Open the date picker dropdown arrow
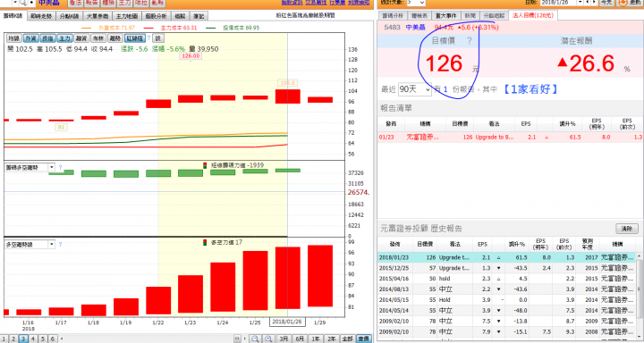Viewport: 644px width, 343px height. [x=580, y=3]
